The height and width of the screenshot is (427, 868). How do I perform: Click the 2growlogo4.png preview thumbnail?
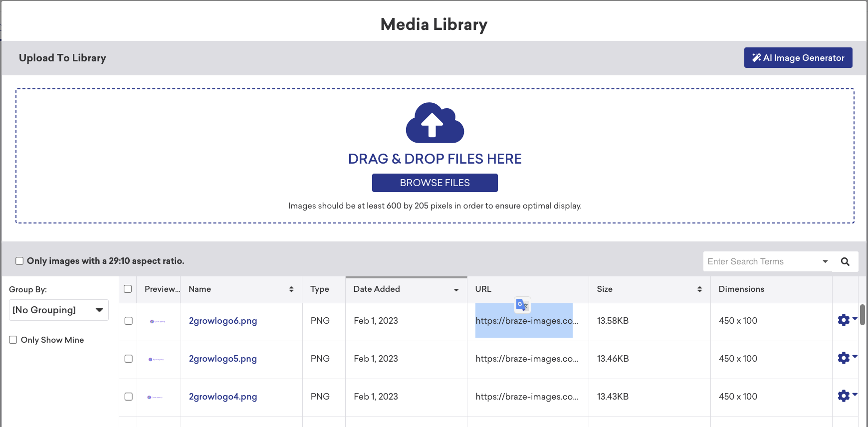(155, 397)
